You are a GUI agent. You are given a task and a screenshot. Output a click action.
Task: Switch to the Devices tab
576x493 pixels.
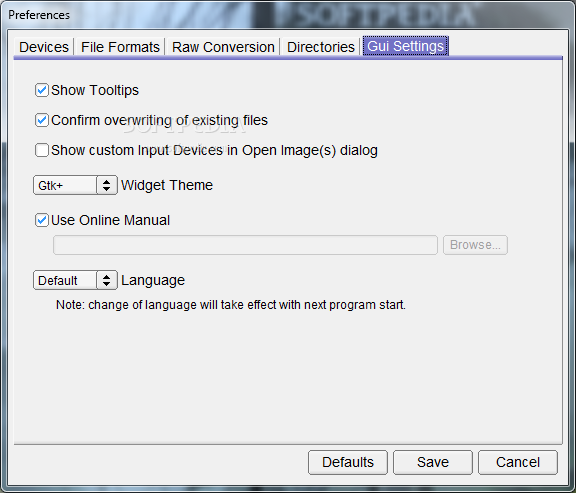[x=44, y=47]
